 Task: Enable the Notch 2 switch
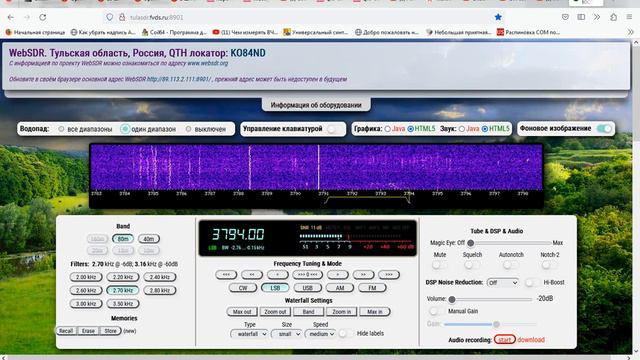pyautogui.click(x=548, y=265)
